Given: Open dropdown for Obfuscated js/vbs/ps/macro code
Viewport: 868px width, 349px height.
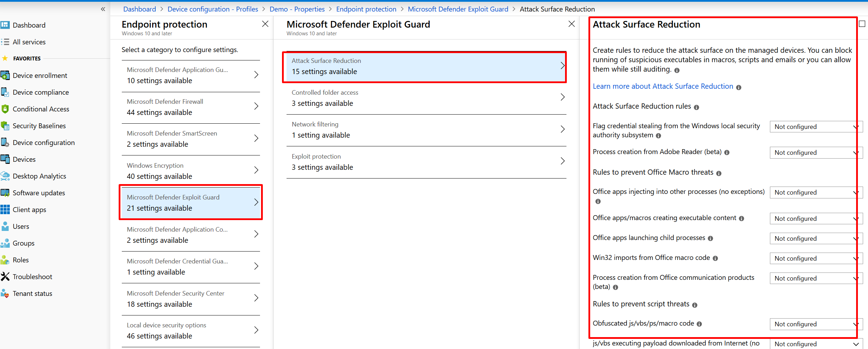Looking at the screenshot, I should click(x=816, y=324).
